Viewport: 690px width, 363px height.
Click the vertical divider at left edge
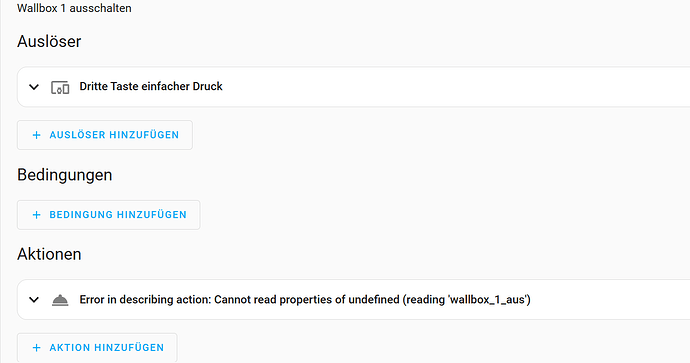tap(1, 181)
